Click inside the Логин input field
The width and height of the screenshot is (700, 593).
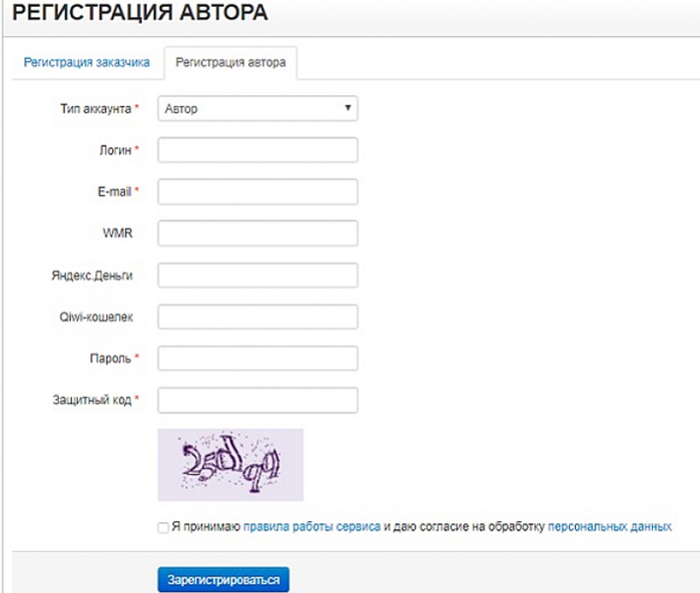click(257, 150)
